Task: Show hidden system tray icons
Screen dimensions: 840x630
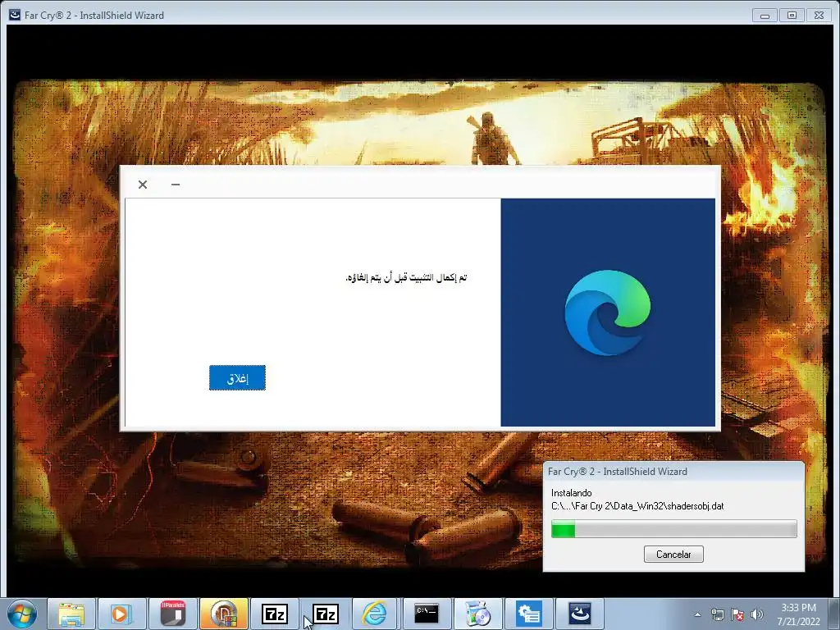Action: click(x=697, y=614)
